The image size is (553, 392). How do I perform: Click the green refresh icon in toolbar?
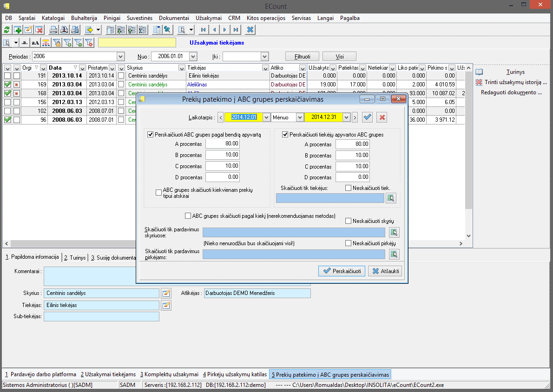(7, 30)
